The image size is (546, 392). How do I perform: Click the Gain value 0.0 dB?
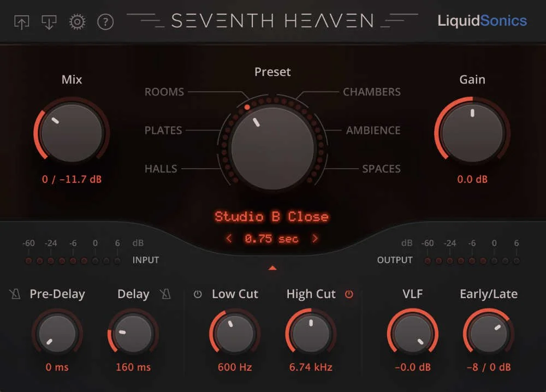(472, 179)
